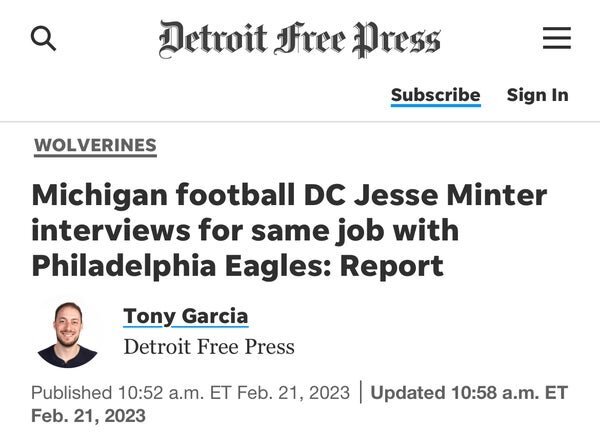Screen dimensions: 600x443
Task: Open author page via Tony Garcia link
Action: point(185,317)
